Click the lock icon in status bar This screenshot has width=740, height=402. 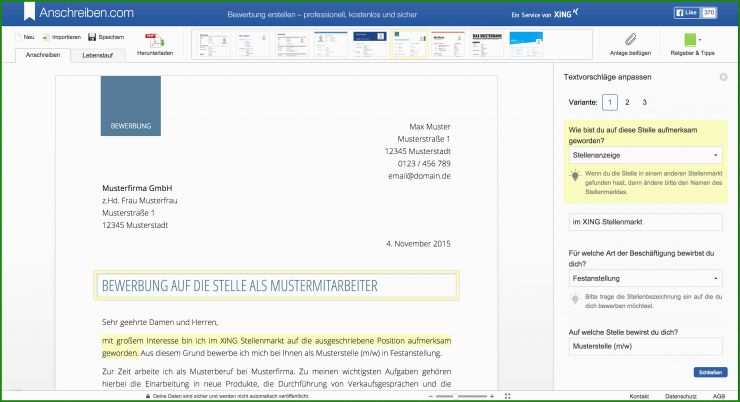pos(148,396)
